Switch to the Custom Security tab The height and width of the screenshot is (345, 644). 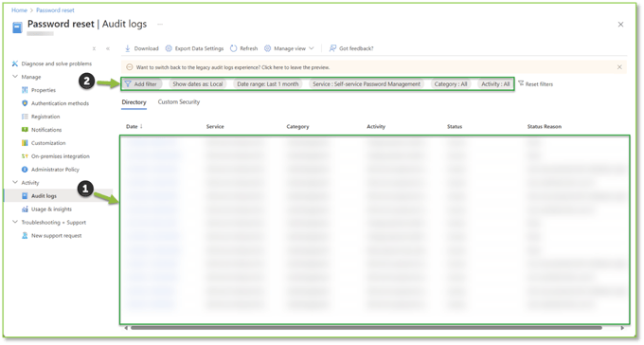click(179, 102)
